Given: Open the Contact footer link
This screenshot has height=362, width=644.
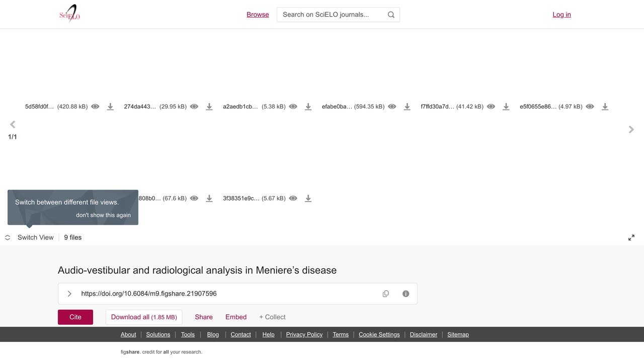Looking at the screenshot, I should tap(240, 334).
